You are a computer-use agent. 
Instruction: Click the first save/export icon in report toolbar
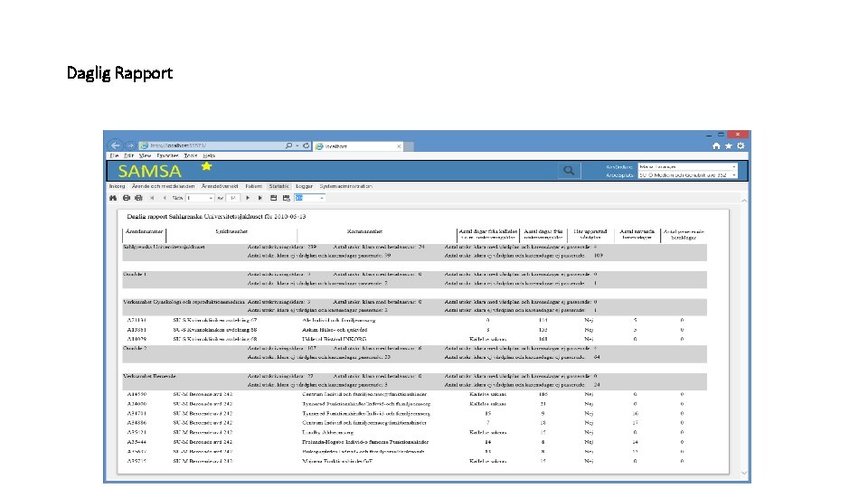coord(273,198)
